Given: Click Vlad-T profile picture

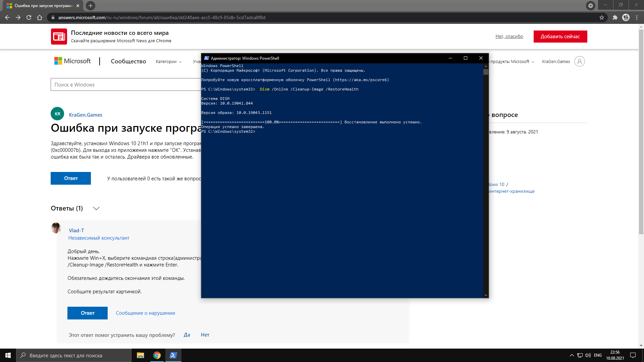Looking at the screenshot, I should (56, 228).
